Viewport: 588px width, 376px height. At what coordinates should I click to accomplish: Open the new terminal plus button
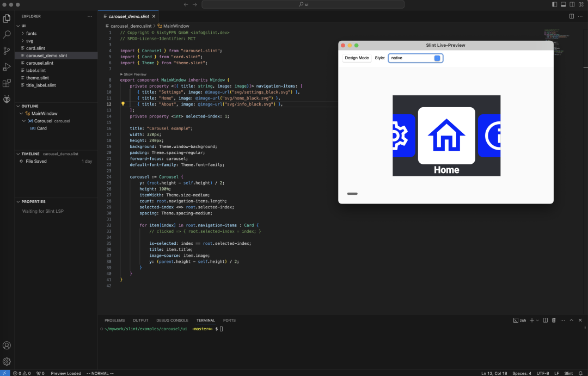point(531,320)
